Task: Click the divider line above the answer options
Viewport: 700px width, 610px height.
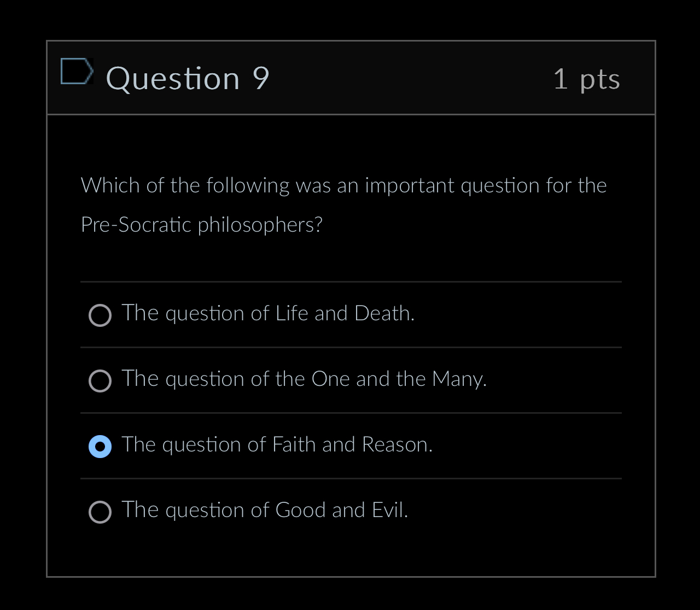Action: (350, 281)
